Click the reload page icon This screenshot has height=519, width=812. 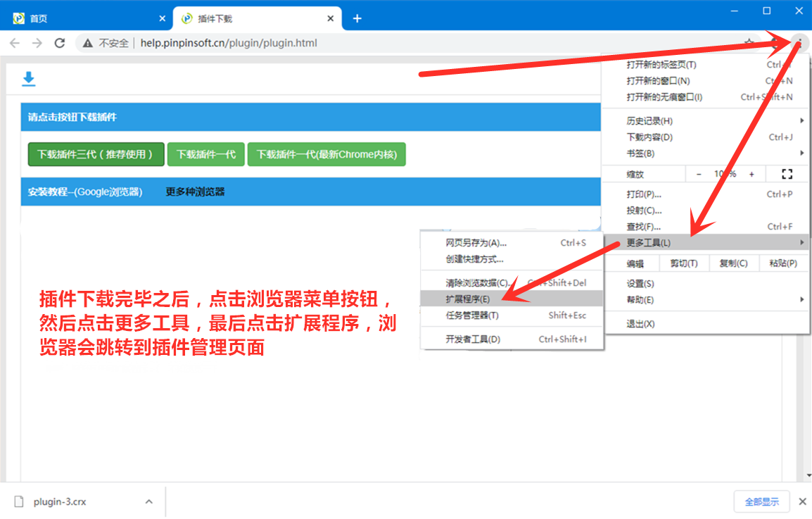click(x=60, y=43)
